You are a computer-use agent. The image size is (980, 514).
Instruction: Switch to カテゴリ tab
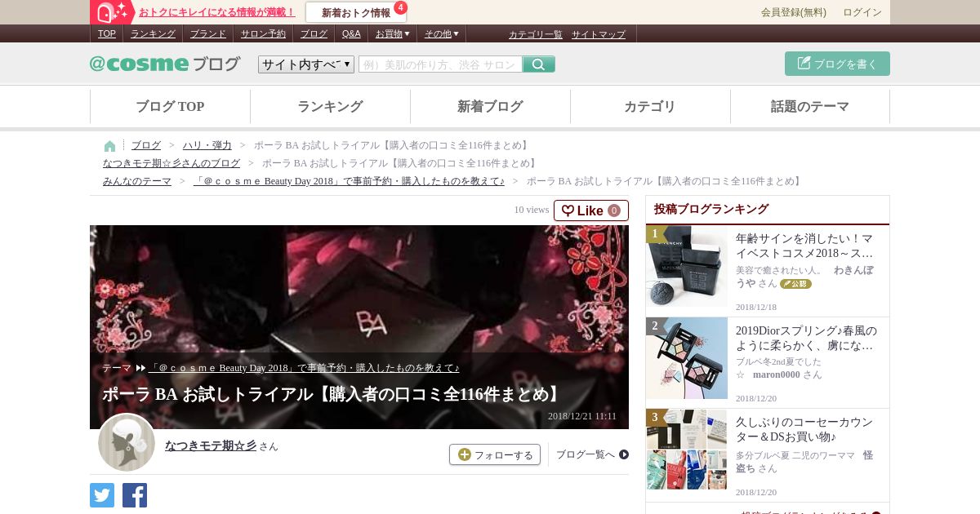(650, 106)
